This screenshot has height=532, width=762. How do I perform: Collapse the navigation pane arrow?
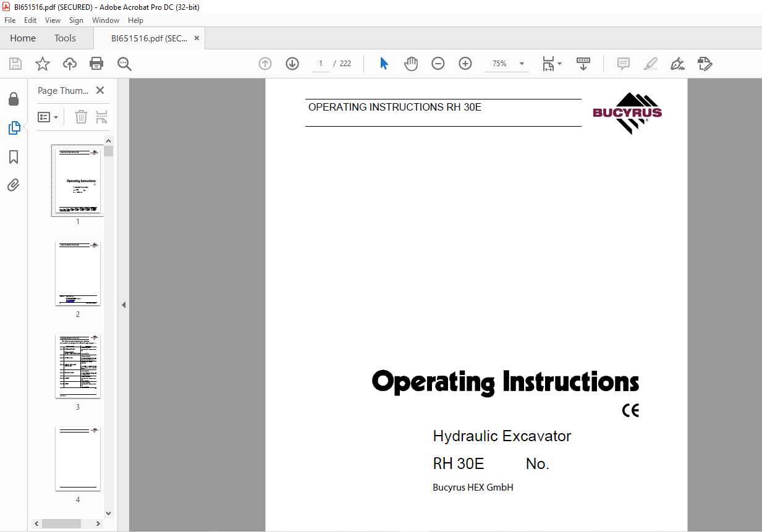click(x=124, y=305)
